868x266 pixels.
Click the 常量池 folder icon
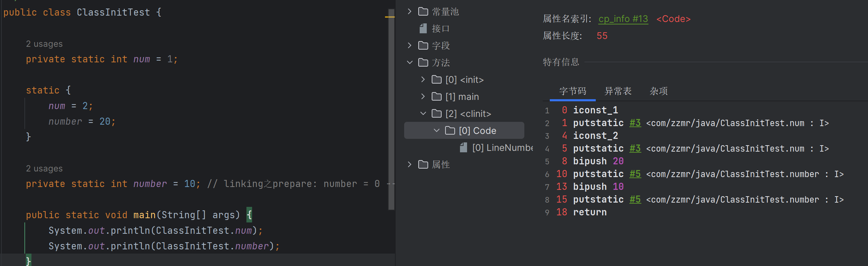[x=423, y=12]
